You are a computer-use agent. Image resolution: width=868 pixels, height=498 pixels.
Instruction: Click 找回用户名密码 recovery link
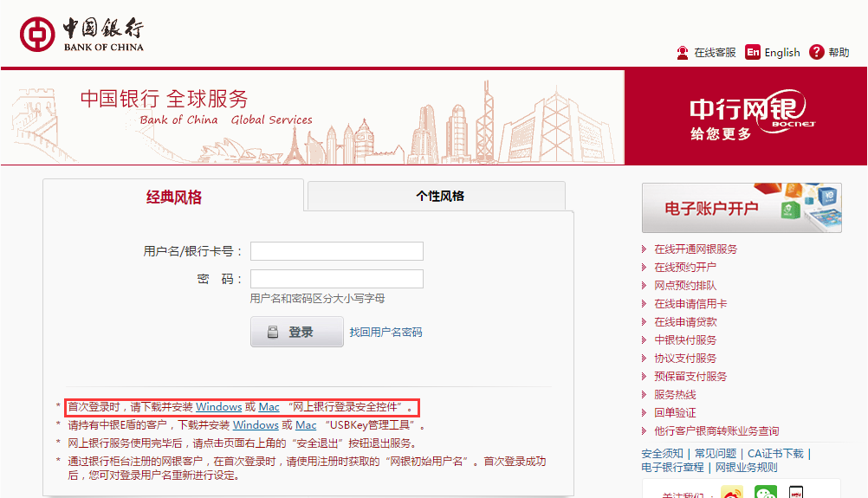click(x=385, y=332)
